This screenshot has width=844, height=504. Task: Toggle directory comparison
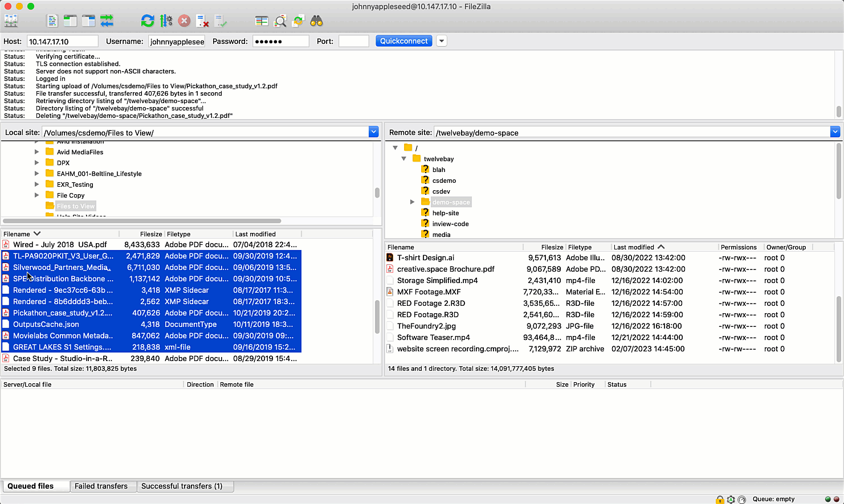(280, 21)
